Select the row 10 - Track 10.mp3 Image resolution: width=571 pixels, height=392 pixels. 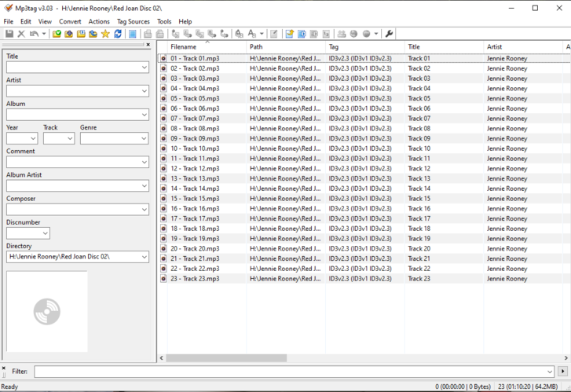tap(364, 148)
